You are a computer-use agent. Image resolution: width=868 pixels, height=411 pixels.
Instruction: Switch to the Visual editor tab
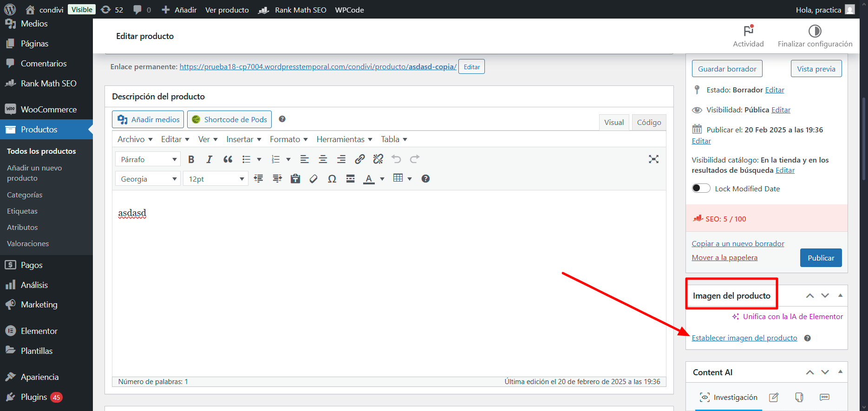(614, 122)
